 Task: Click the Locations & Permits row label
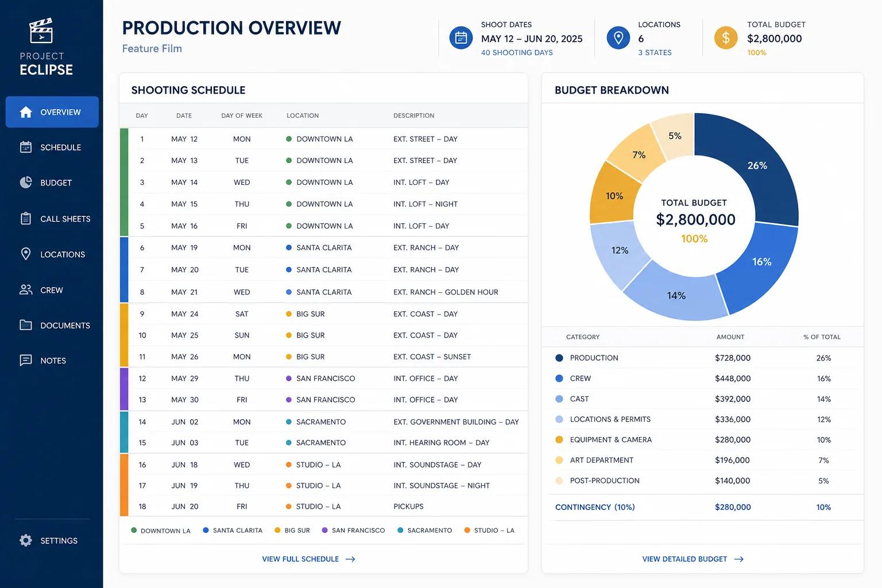pyautogui.click(x=610, y=419)
